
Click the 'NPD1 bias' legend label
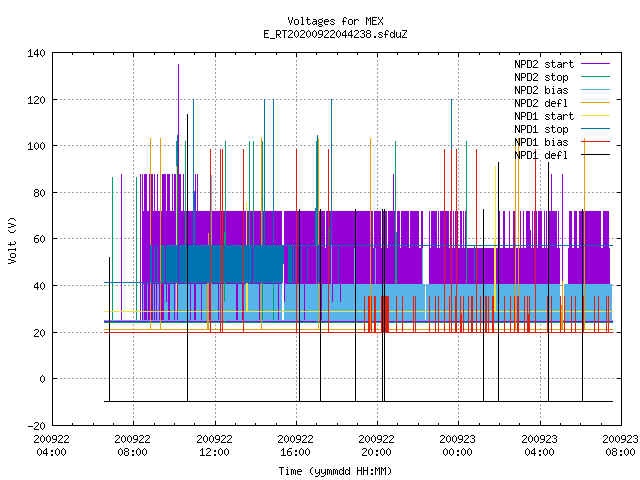point(541,142)
